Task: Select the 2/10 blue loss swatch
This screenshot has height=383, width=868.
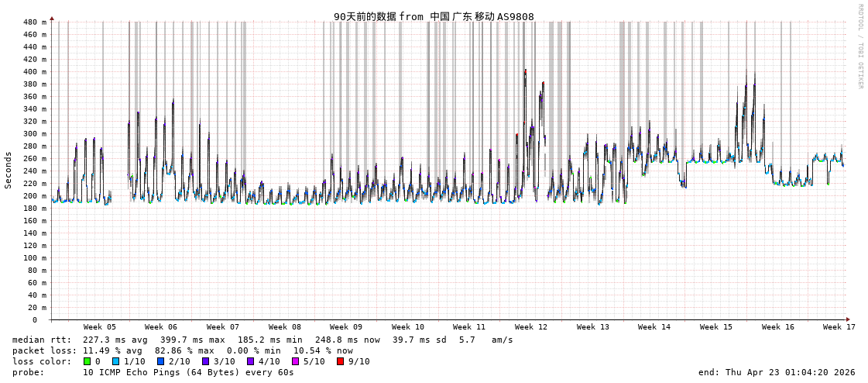Action: [x=160, y=361]
